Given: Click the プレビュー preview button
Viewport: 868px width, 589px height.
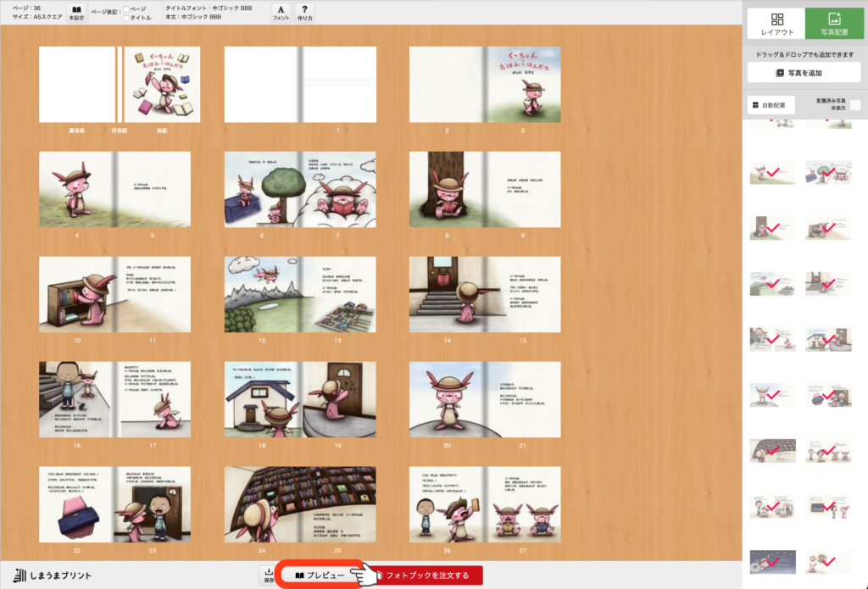Looking at the screenshot, I should click(x=320, y=575).
